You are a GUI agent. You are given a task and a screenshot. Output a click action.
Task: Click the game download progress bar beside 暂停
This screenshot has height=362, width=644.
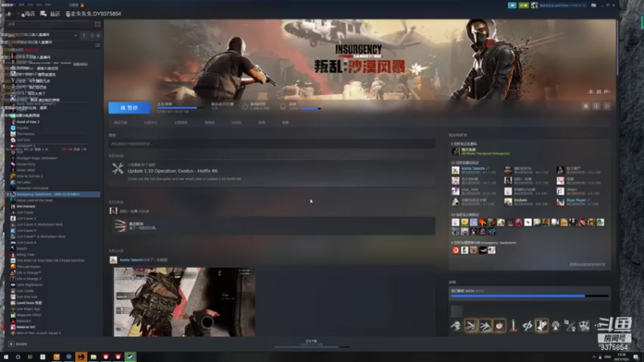point(180,108)
